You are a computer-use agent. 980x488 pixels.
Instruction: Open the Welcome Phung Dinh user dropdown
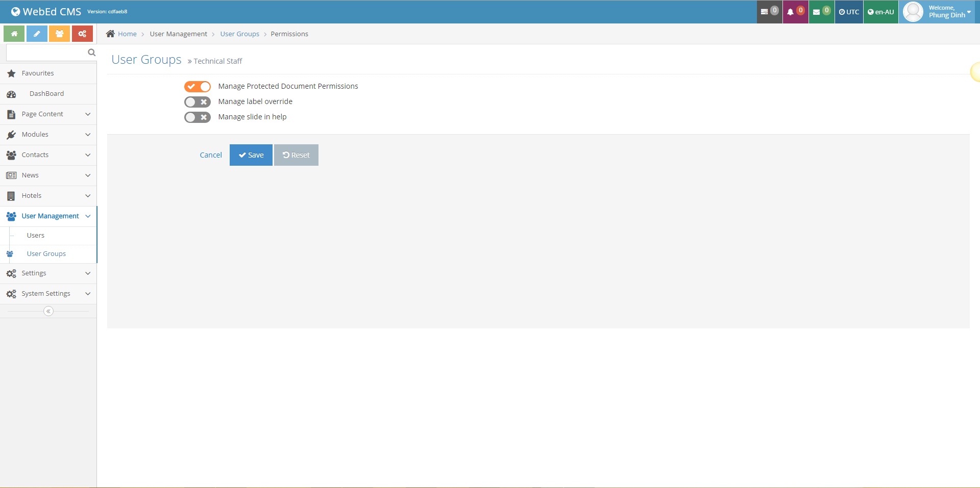coord(937,12)
